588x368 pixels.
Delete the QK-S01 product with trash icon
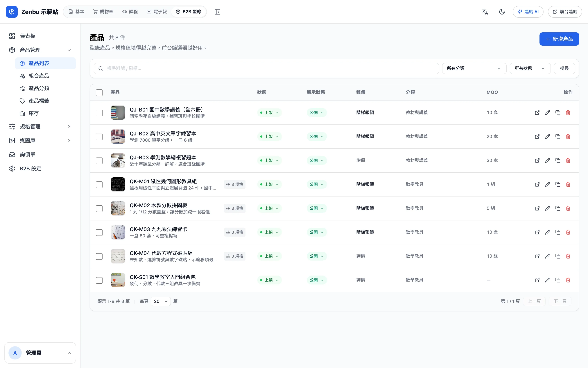[x=568, y=280]
